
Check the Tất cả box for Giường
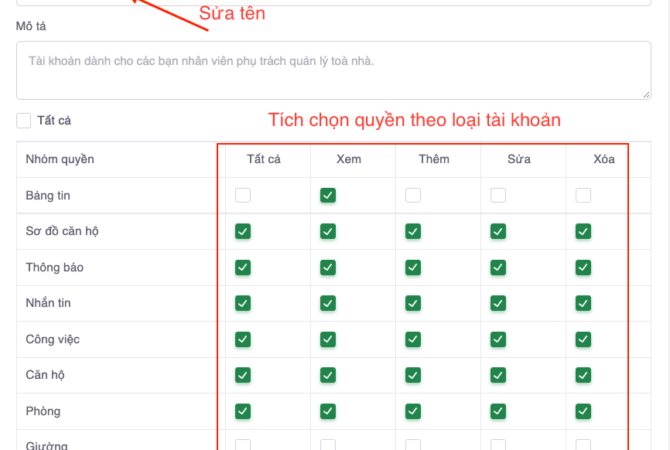pyautogui.click(x=243, y=445)
